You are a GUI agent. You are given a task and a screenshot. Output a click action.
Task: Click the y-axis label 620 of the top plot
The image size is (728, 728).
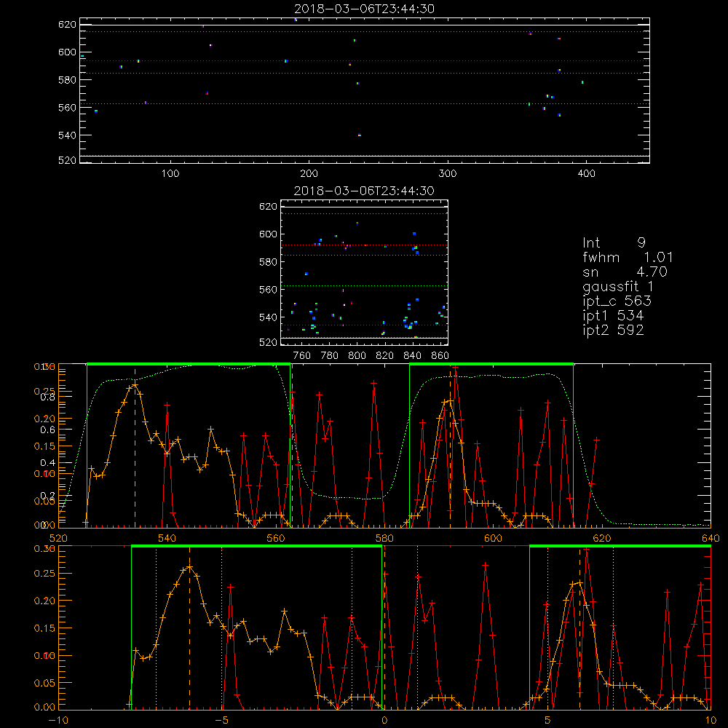[67, 24]
